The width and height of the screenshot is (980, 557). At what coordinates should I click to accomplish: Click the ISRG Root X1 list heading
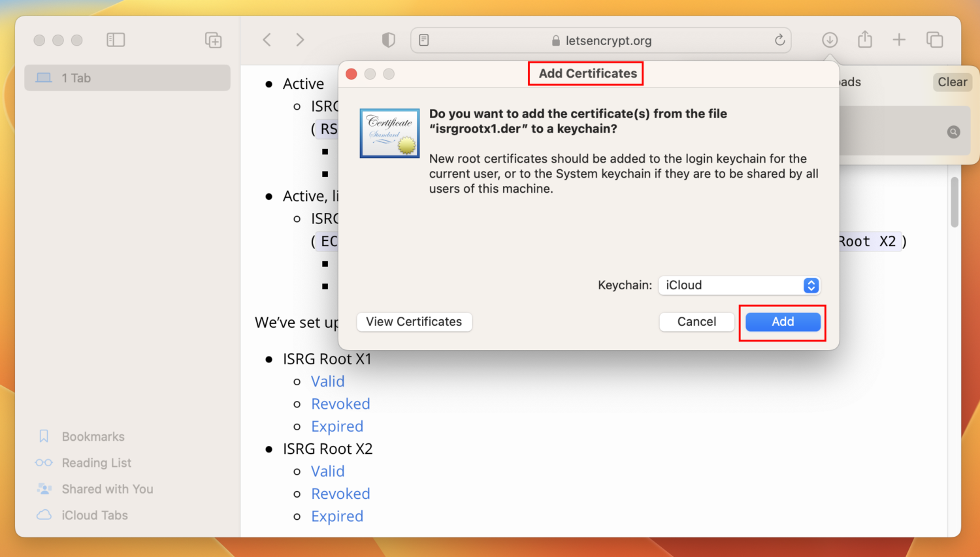click(x=327, y=359)
